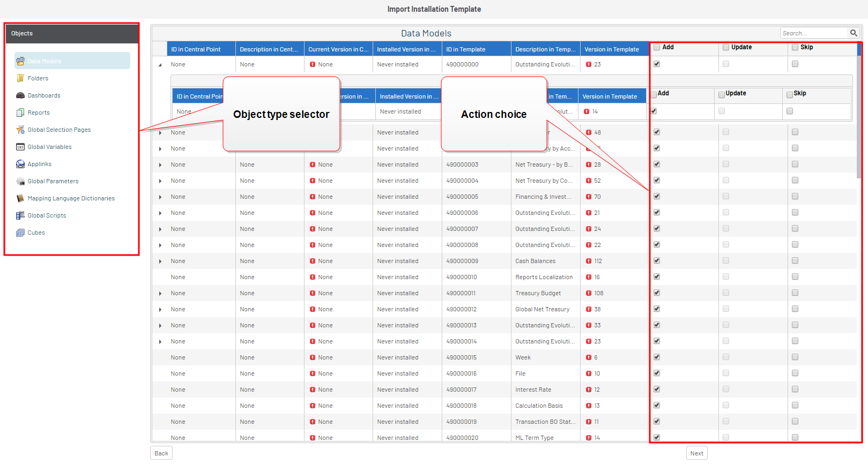Check the Update header checkbox
The height and width of the screenshot is (464, 868).
(x=726, y=48)
